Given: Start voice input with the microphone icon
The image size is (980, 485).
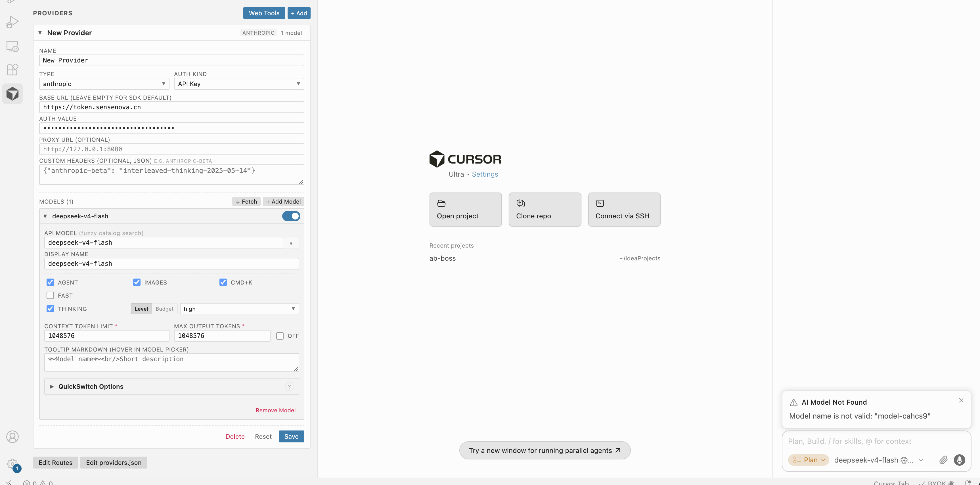Looking at the screenshot, I should pos(959,460).
